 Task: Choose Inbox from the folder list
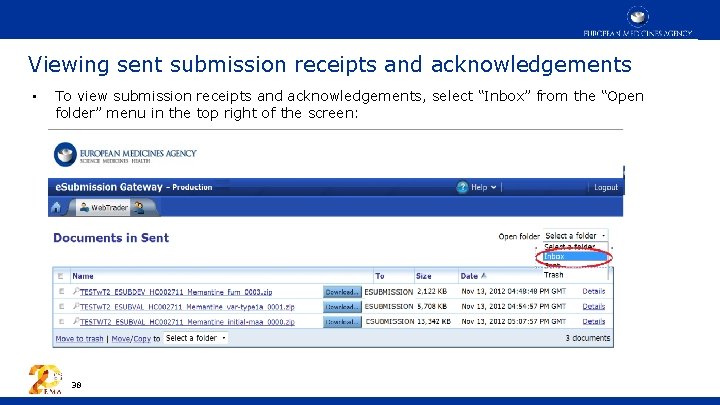[575, 257]
